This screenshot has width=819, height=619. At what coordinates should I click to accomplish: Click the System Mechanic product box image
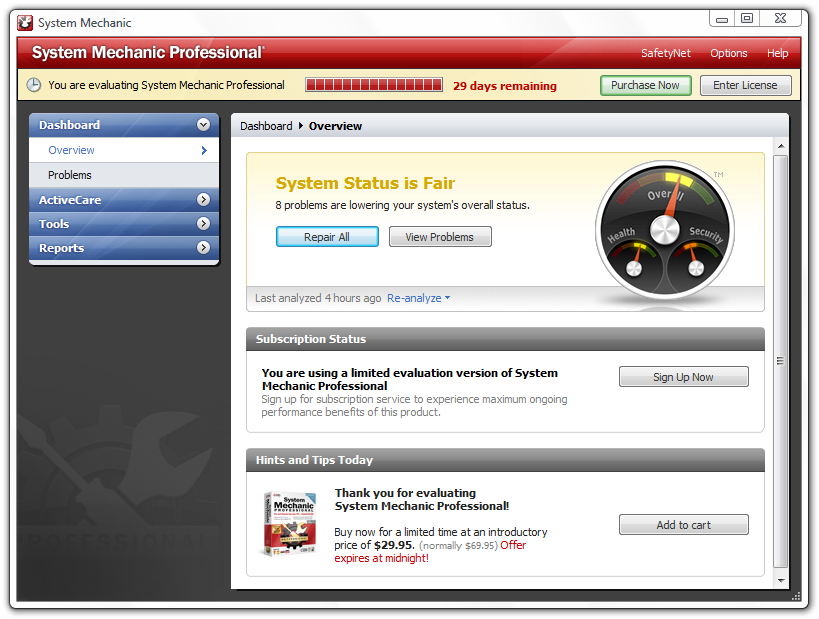[x=290, y=523]
